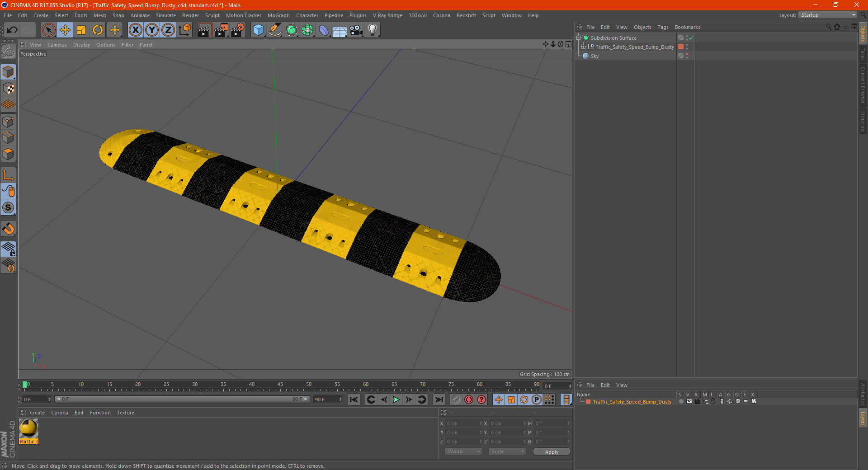
Task: Select Edges mode in left sidebar
Action: tap(8, 137)
